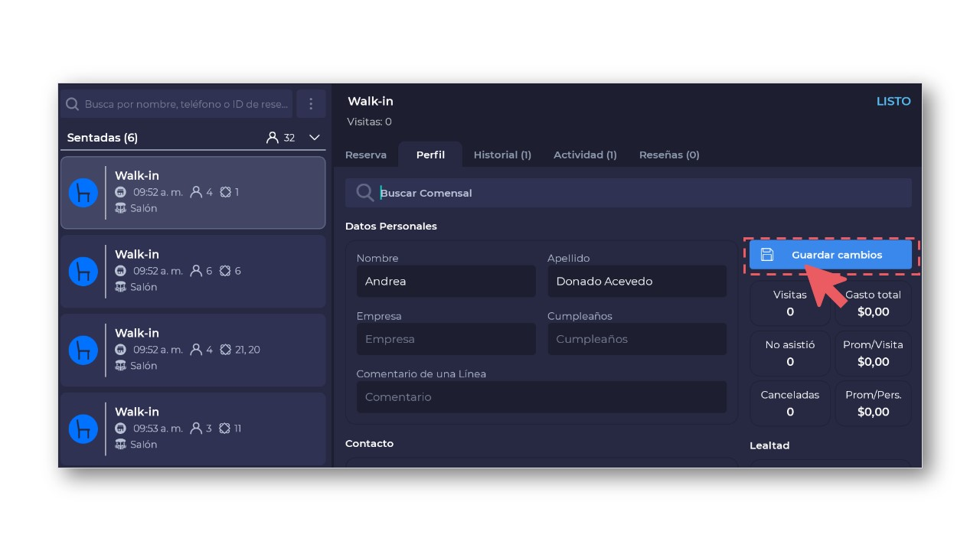
Task: Click the Prom/Pers. stat card
Action: coord(873,403)
